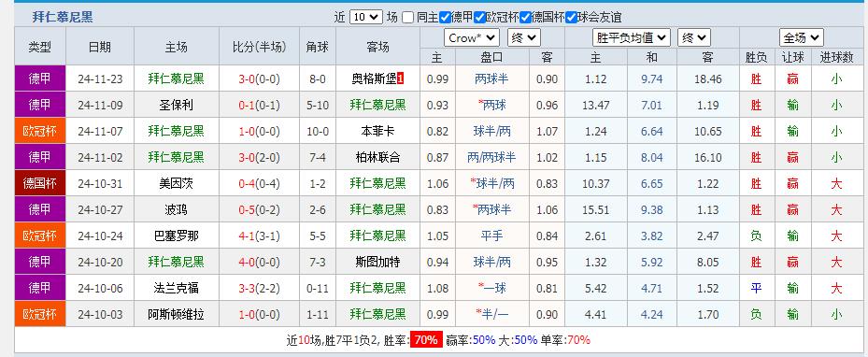Click handicap *半/一 in the 阿斯顿维拉 row

click(x=491, y=314)
